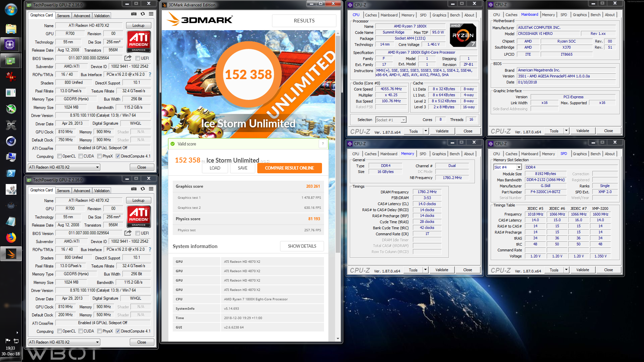Open GPU selector dropdown in bottom GPU-Z window
644x362 pixels.
pyautogui.click(x=64, y=342)
